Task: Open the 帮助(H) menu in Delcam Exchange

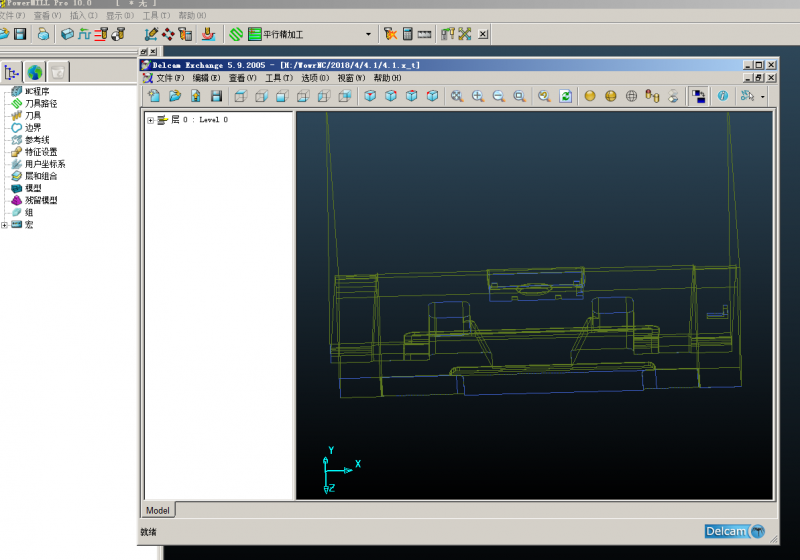Action: (x=387, y=78)
